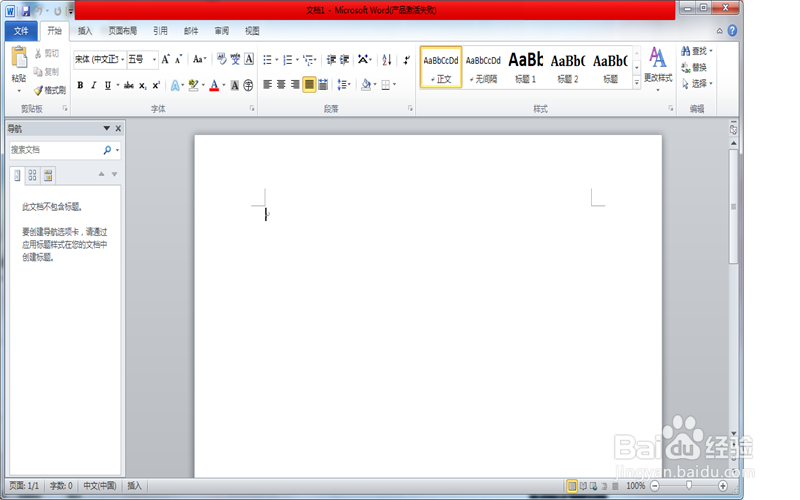This screenshot has width=800, height=500.
Task: Apply character shading icon
Action: [x=235, y=85]
